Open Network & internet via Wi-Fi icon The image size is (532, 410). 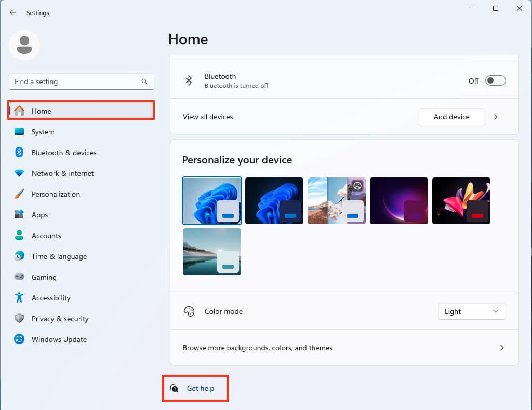(19, 173)
